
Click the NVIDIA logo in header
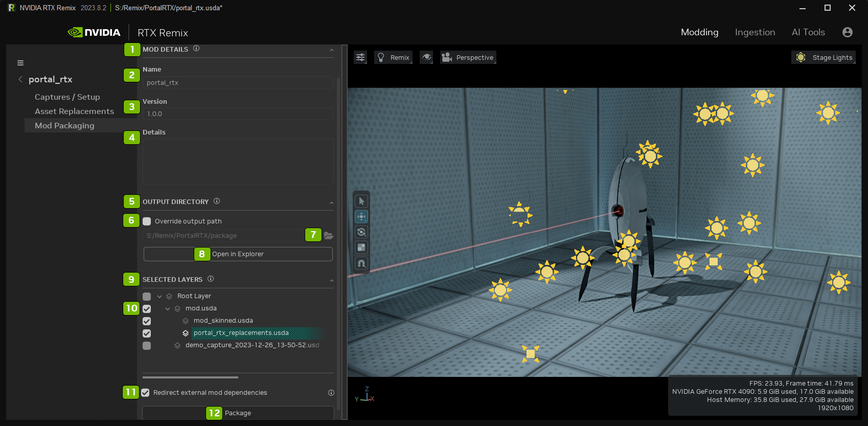94,32
